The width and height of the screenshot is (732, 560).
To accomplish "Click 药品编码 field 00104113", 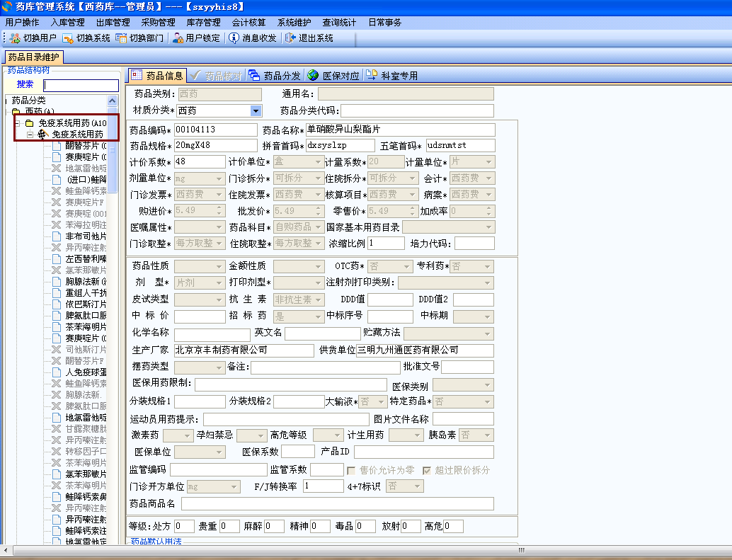I will [x=216, y=130].
